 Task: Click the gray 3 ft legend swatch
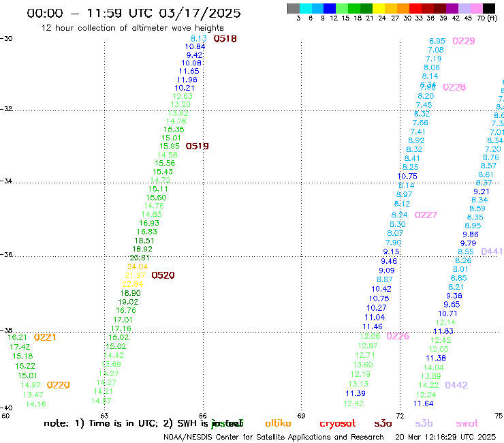coord(294,8)
